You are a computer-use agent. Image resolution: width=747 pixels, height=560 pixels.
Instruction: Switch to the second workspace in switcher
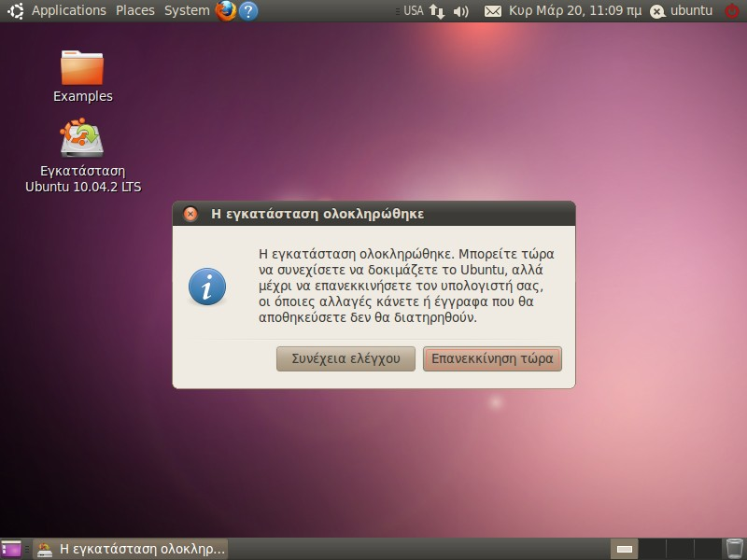coord(652,549)
